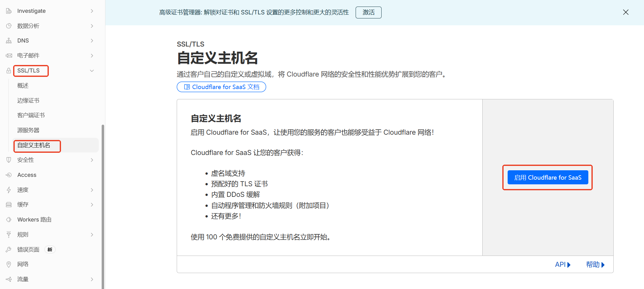Expand the 规则 section chevron
This screenshot has width=644, height=289.
coord(92,235)
